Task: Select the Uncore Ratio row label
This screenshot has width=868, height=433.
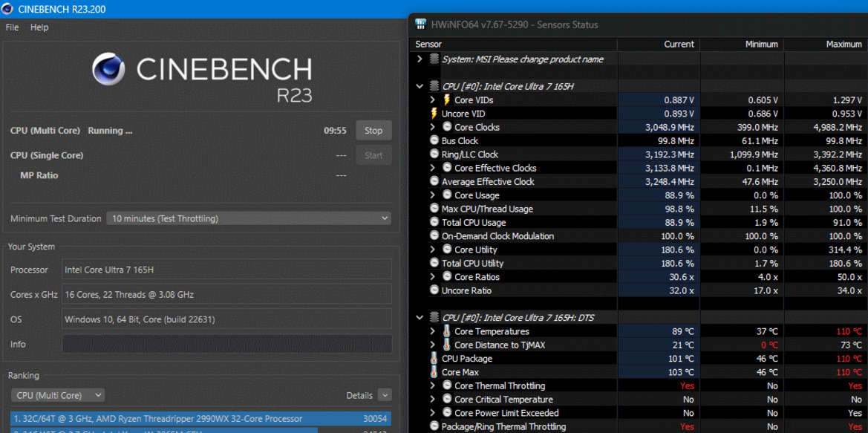Action: coord(466,290)
